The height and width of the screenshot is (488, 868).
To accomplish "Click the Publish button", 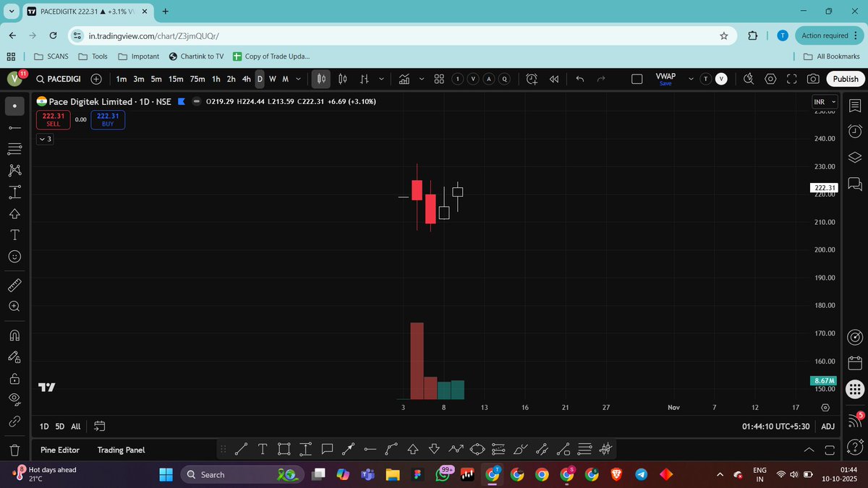I will tap(845, 80).
